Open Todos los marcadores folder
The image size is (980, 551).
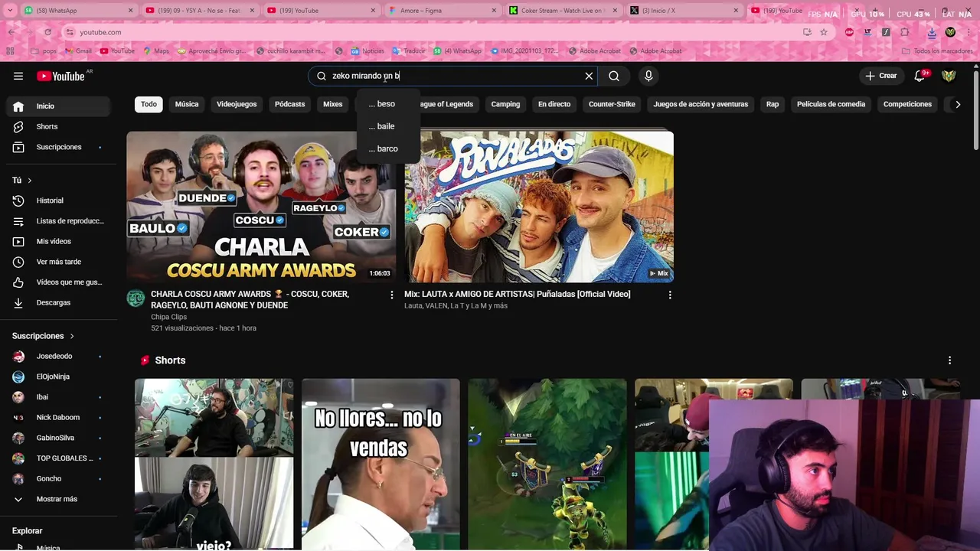pyautogui.click(x=937, y=51)
